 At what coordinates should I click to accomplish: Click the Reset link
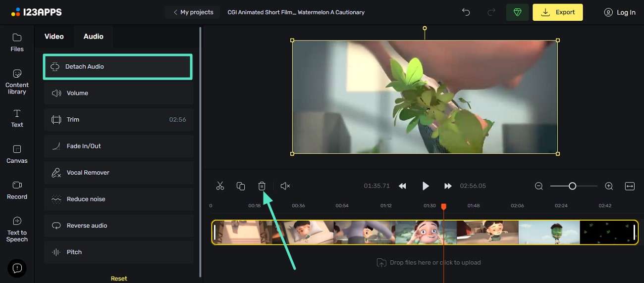(x=119, y=279)
